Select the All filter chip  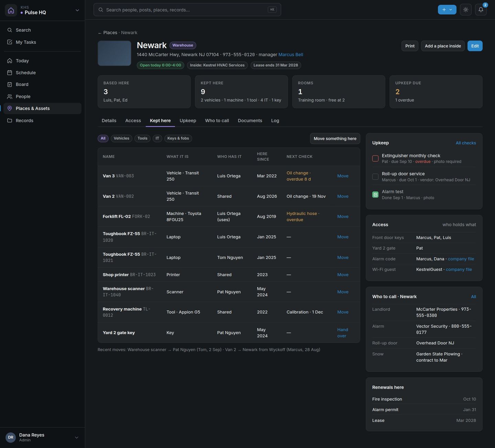click(x=103, y=138)
